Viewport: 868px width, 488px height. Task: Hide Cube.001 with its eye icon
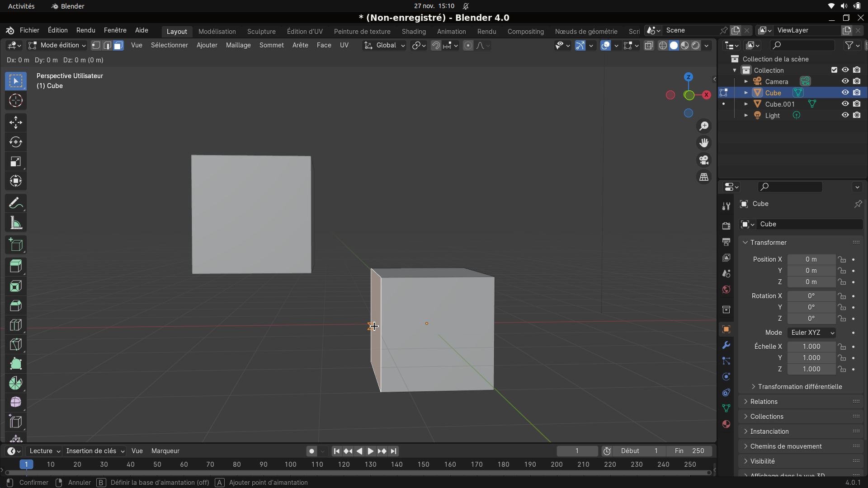[845, 104]
